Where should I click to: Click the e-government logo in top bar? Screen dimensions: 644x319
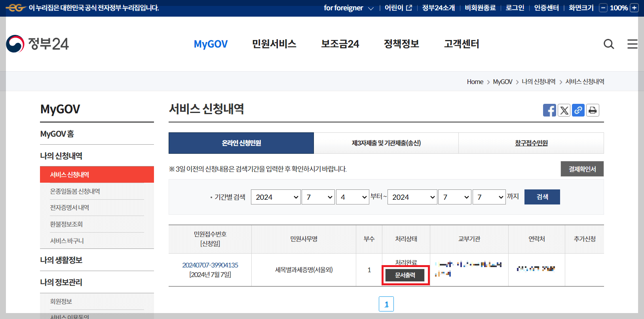pos(15,8)
